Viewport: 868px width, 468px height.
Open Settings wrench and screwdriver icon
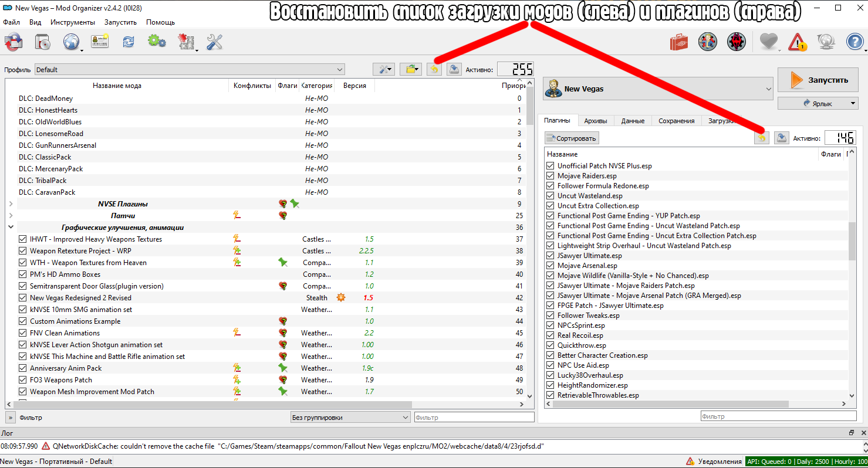click(214, 42)
